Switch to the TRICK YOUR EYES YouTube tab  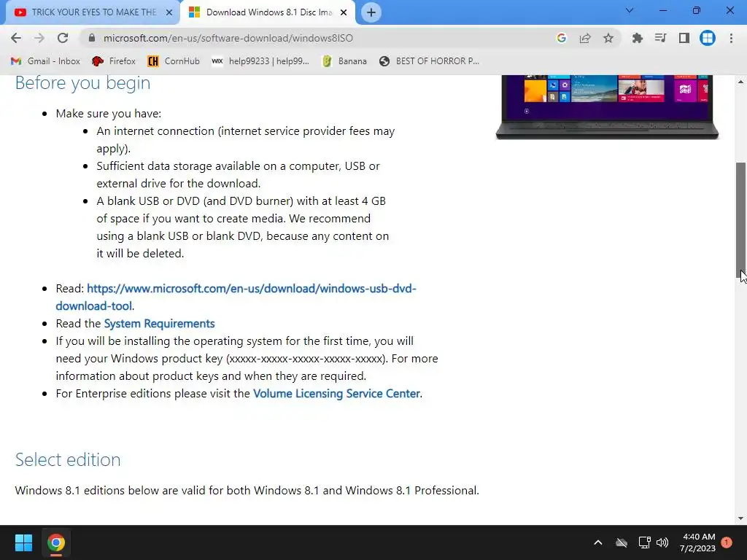(93, 12)
